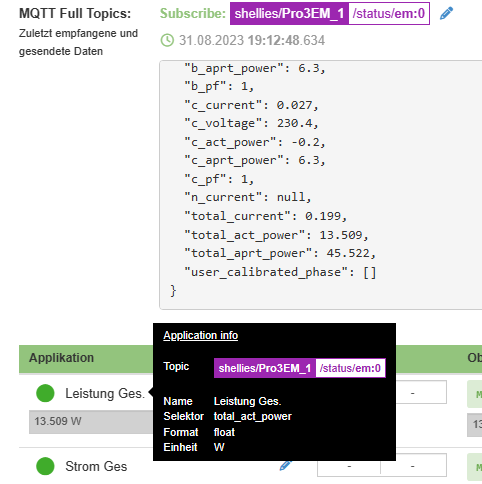Click the Format value float in the tooltip
482x484 pixels.
(224, 432)
